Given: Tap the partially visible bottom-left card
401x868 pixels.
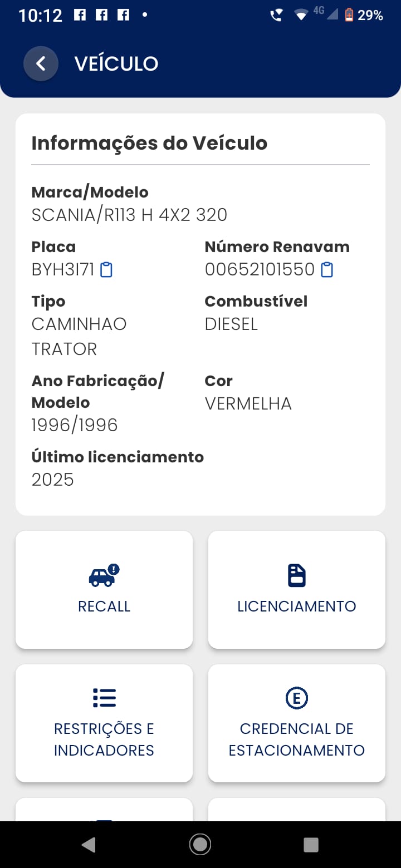Looking at the screenshot, I should point(104,810).
